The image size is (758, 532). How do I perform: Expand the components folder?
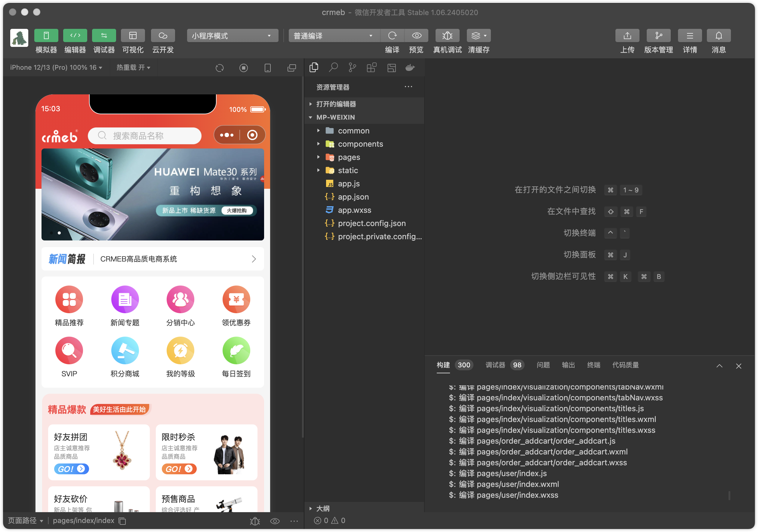[x=365, y=144]
